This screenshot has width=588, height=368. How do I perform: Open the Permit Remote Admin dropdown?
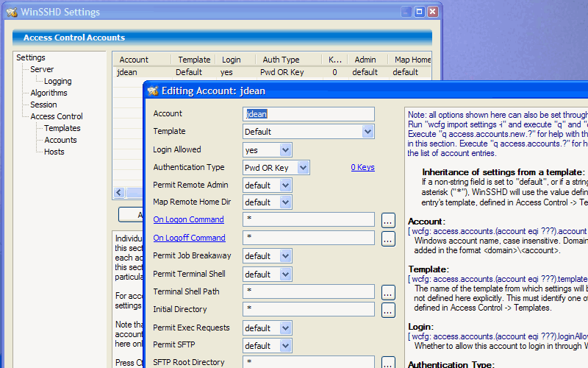(285, 185)
